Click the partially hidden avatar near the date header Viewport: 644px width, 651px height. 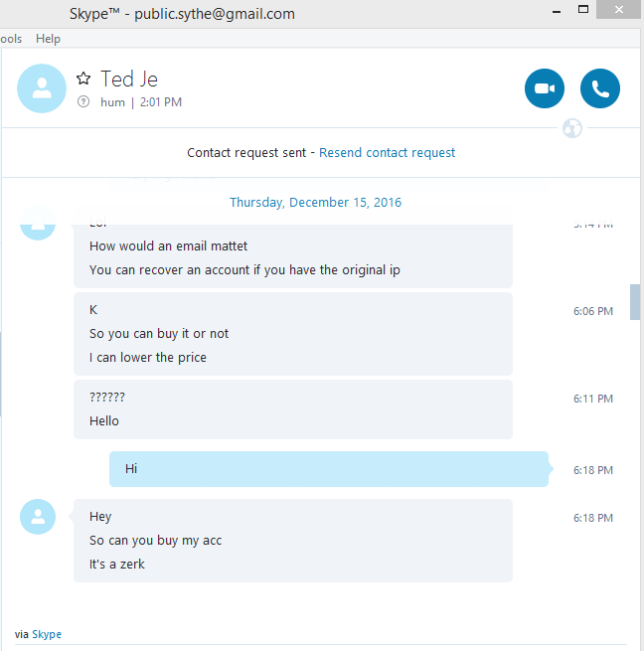coord(38,225)
